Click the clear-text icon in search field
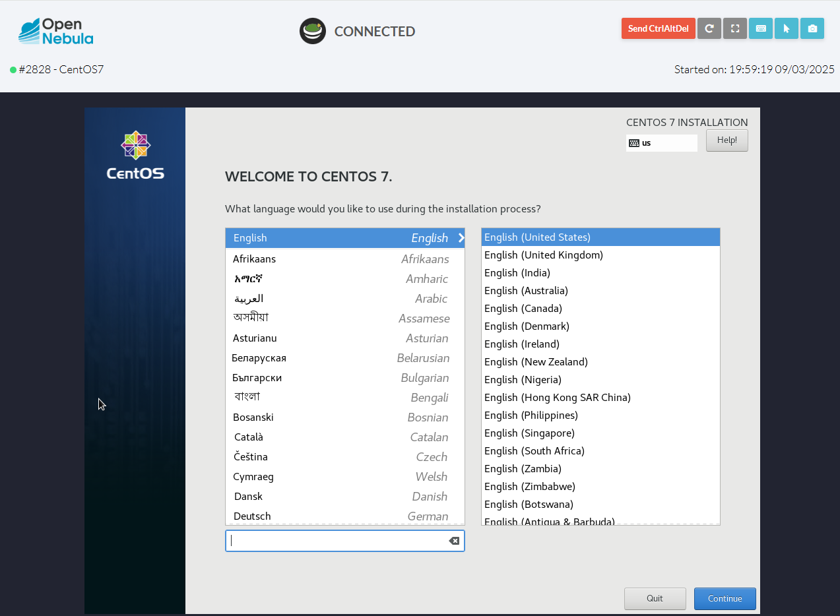 454,541
